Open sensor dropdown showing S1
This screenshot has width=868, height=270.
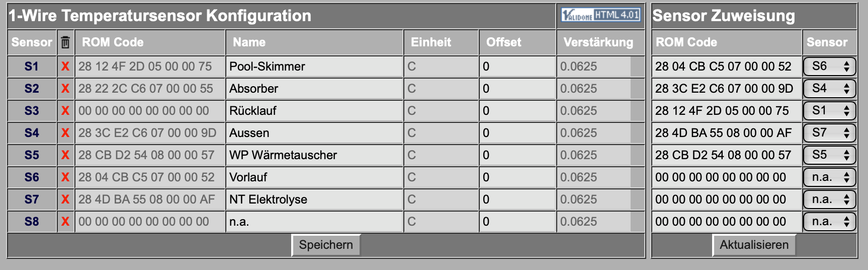point(830,111)
